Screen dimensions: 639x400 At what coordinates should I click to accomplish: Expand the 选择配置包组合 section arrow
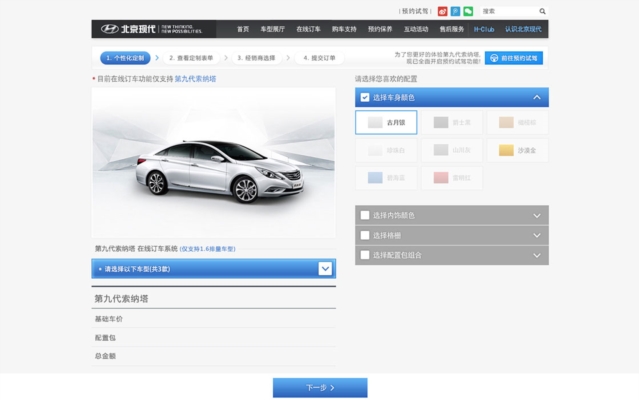(537, 255)
